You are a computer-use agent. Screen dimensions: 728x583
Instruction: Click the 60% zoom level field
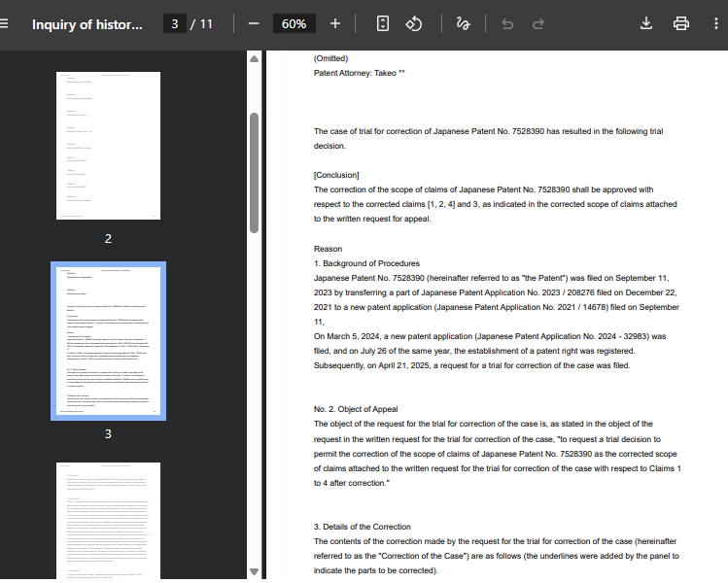294,23
